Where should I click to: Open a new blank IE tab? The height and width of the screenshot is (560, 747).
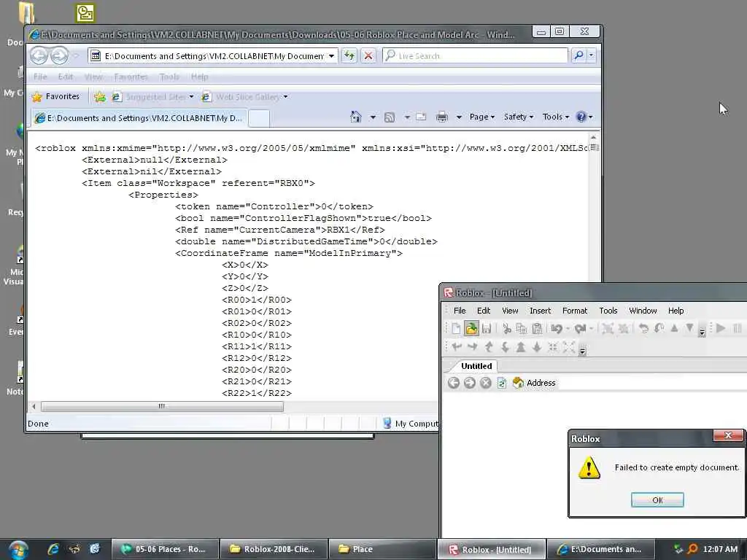259,118
